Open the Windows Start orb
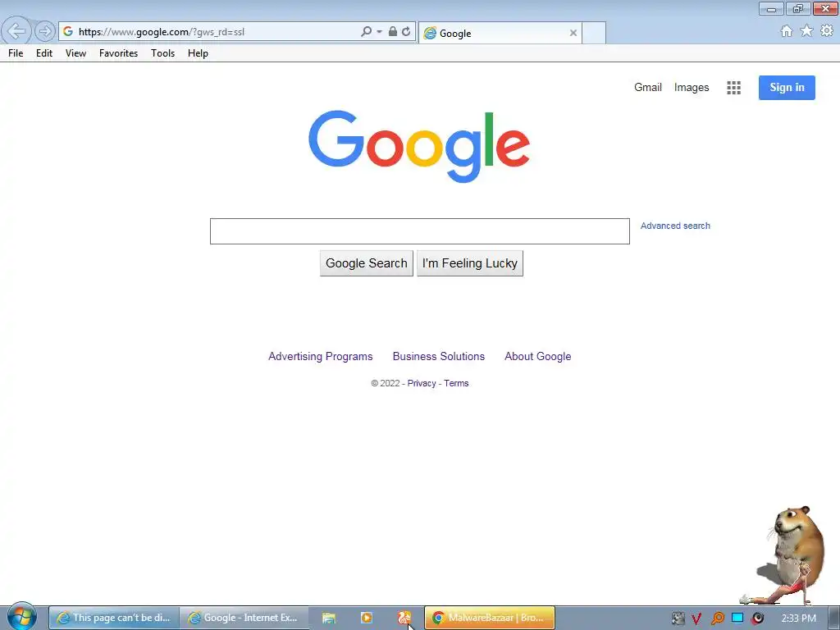Viewport: 840px width, 630px height. tap(21, 617)
